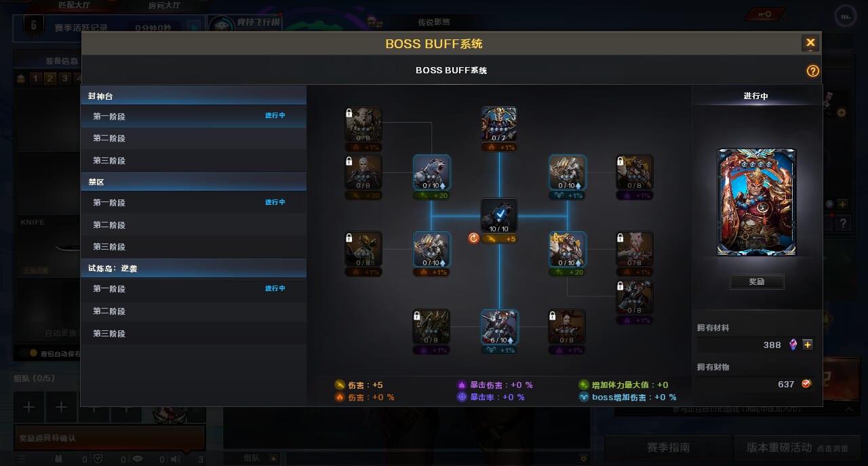Click the 奖励 reward button

757,281
